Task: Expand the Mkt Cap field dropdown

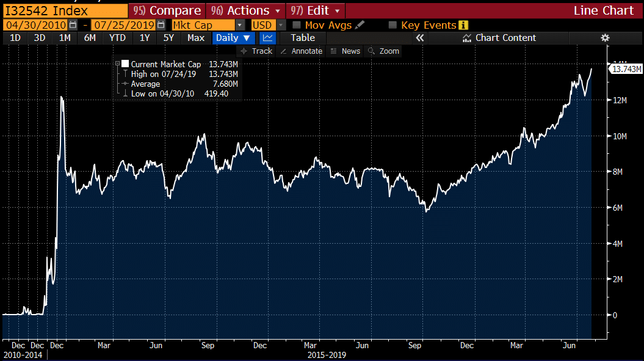Action: pos(240,25)
